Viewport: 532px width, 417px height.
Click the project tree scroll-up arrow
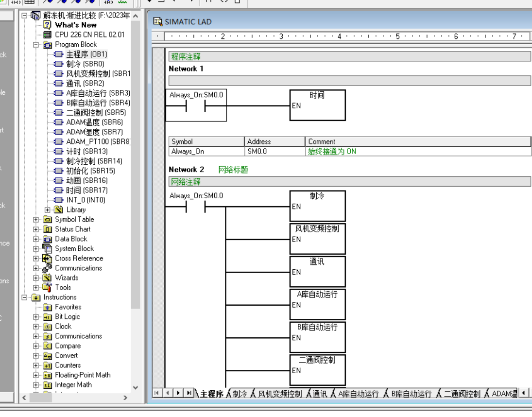(136, 16)
